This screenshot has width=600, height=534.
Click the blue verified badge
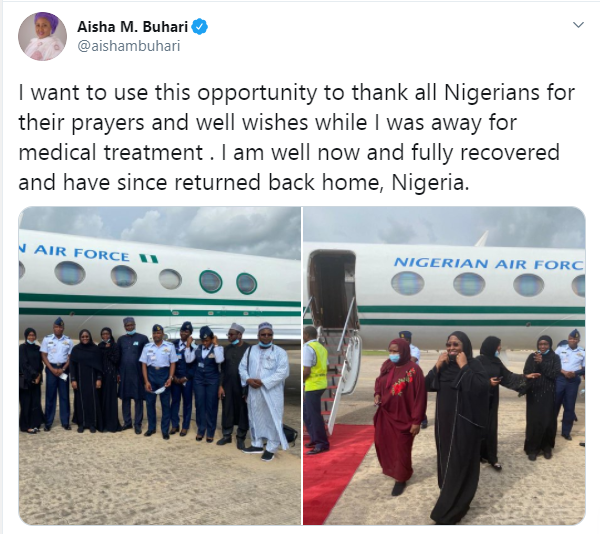point(199,27)
